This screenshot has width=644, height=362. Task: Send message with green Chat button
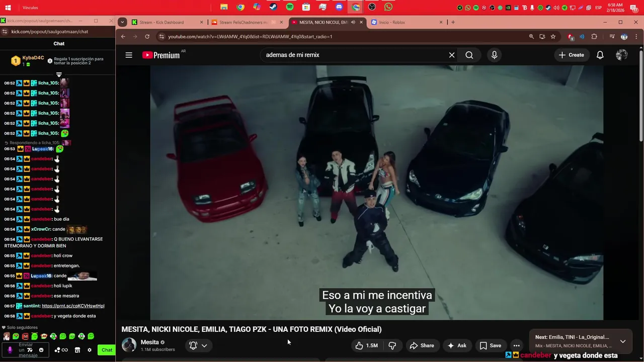[107, 350]
